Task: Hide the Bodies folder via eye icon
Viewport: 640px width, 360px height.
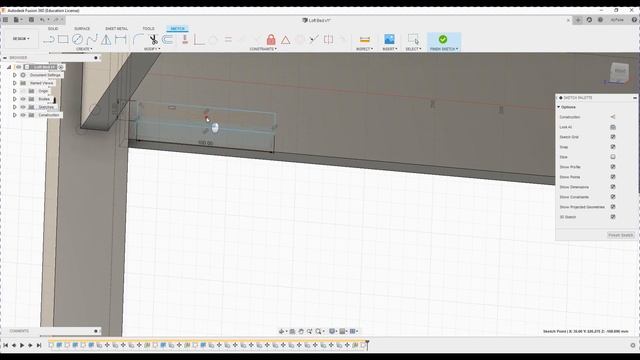Action: 23,99
